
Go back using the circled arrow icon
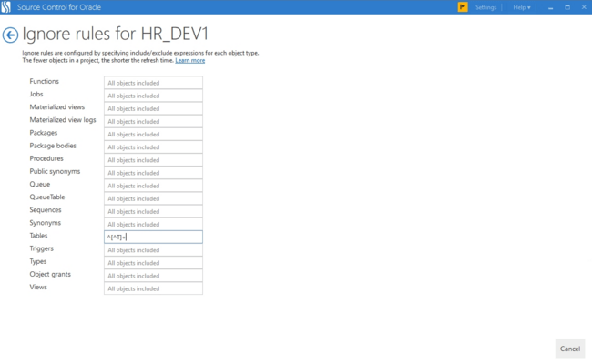tap(10, 35)
